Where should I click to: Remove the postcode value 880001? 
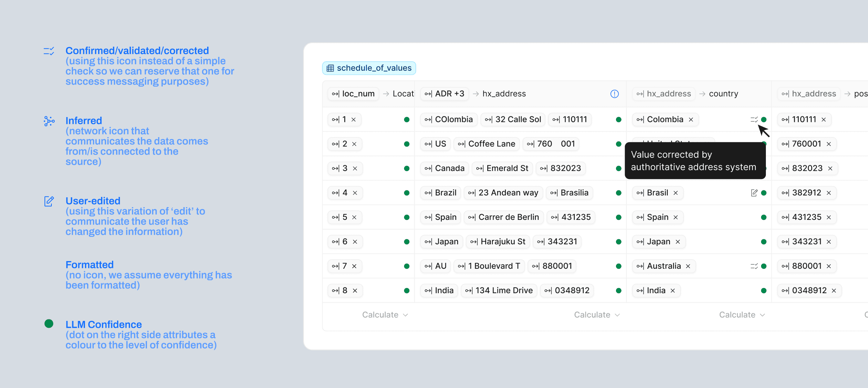tap(829, 266)
